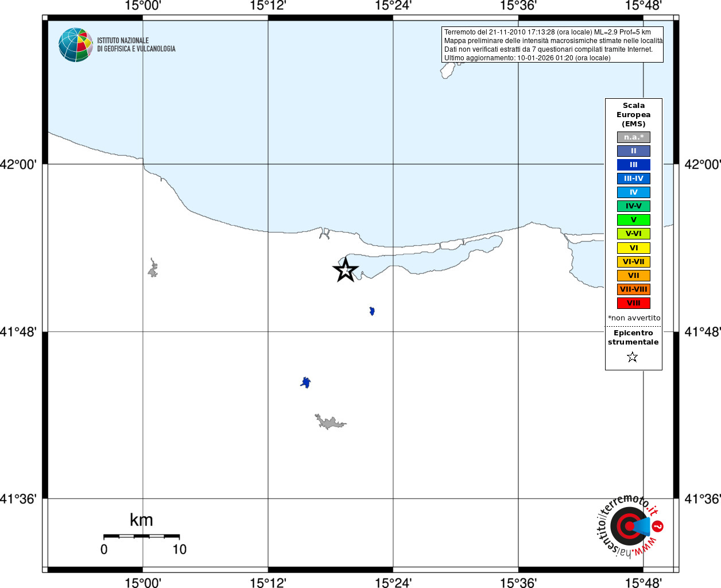Select the VI yellow legend swatch

click(x=634, y=248)
